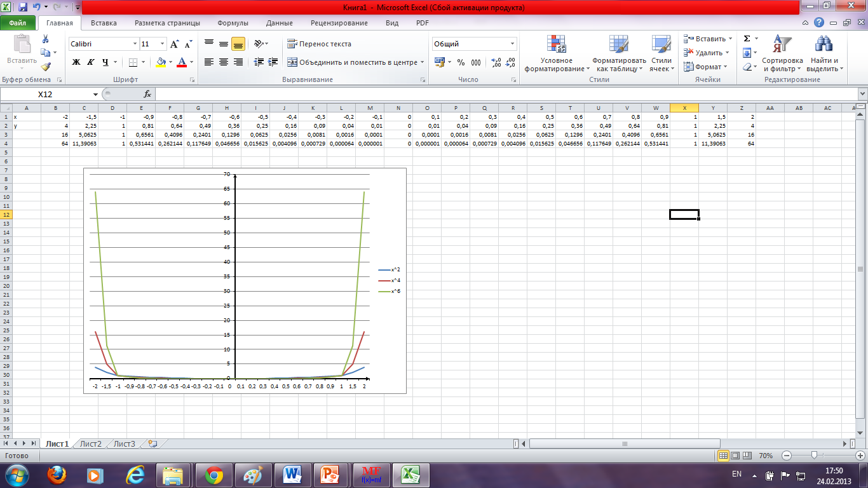Click the Copy icon in clipboard group
868x488 pixels.
pyautogui.click(x=44, y=53)
